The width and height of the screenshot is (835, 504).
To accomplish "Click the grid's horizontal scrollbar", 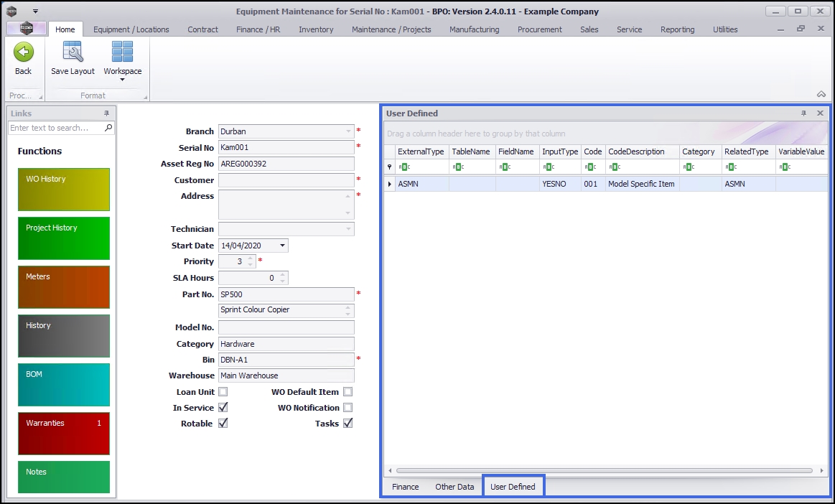I will (603, 471).
